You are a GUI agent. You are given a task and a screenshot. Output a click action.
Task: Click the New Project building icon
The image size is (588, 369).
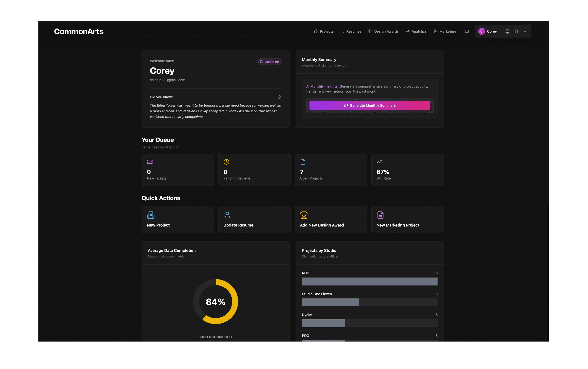151,215
